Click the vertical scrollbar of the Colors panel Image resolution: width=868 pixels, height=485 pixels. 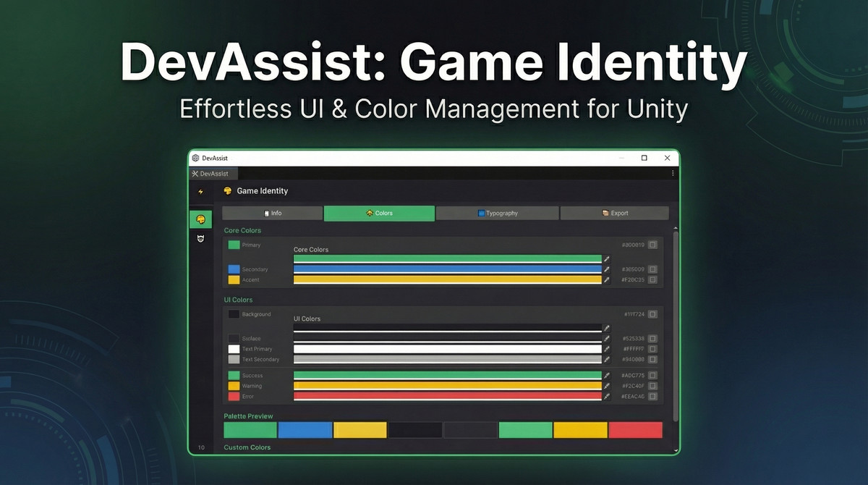pyautogui.click(x=676, y=326)
